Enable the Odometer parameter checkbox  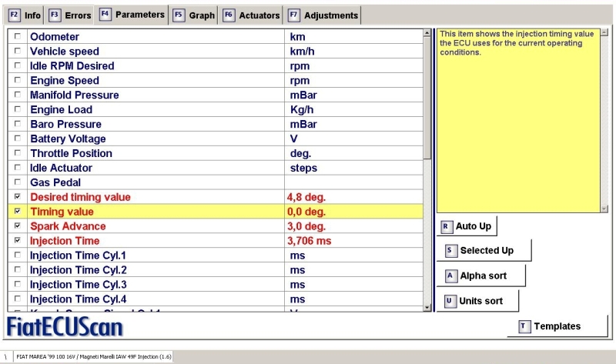pyautogui.click(x=18, y=37)
